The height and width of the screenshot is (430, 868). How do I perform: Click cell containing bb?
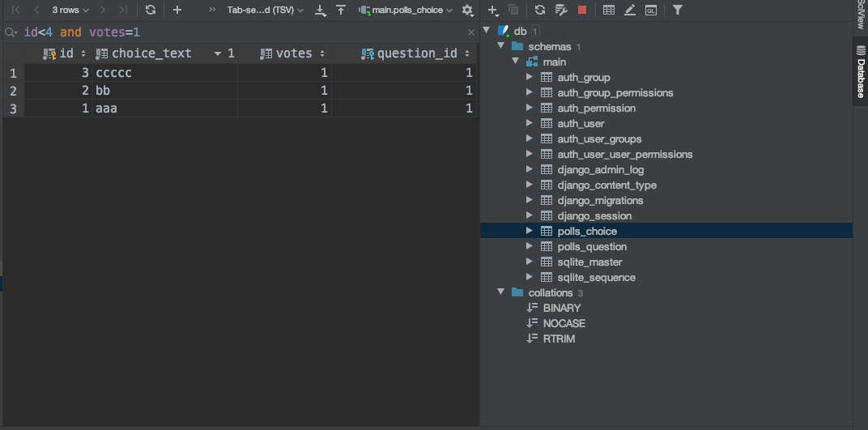164,90
